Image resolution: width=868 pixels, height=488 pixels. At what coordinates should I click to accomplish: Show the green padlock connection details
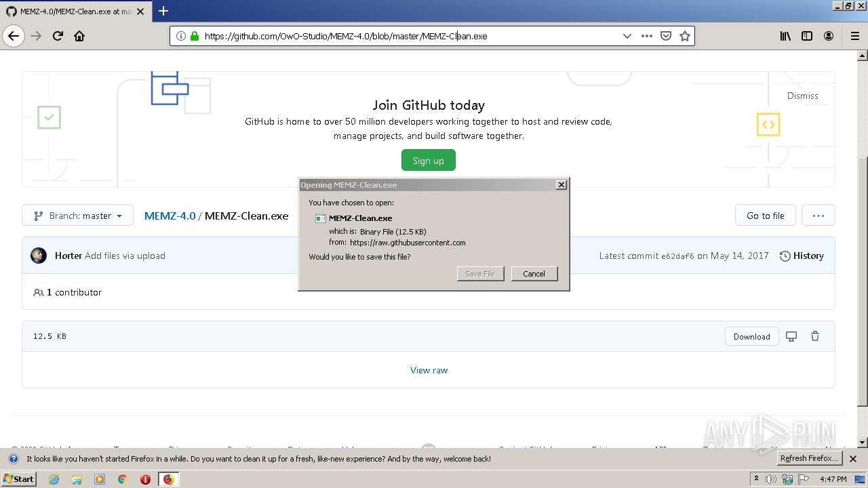(195, 36)
